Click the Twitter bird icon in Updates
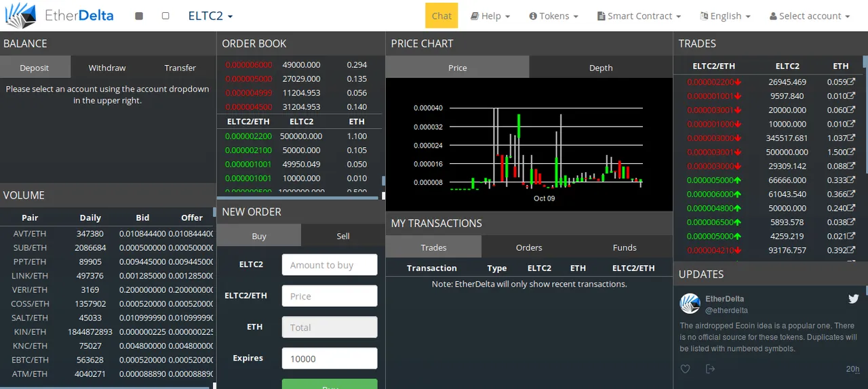 coord(854,298)
